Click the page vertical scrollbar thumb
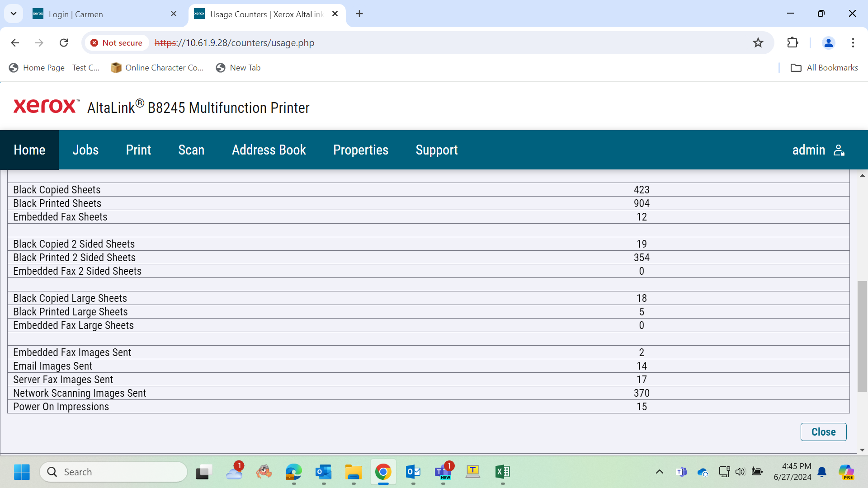Image resolution: width=868 pixels, height=488 pixels. click(x=862, y=336)
